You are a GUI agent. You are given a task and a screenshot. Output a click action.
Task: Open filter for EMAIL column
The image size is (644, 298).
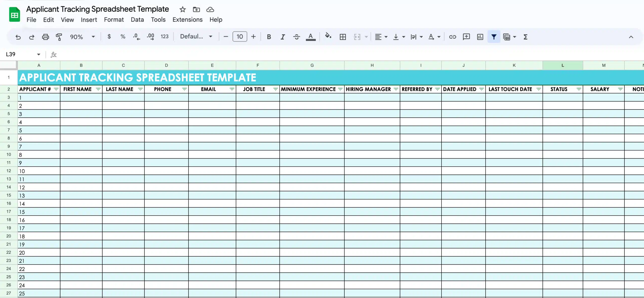click(232, 89)
